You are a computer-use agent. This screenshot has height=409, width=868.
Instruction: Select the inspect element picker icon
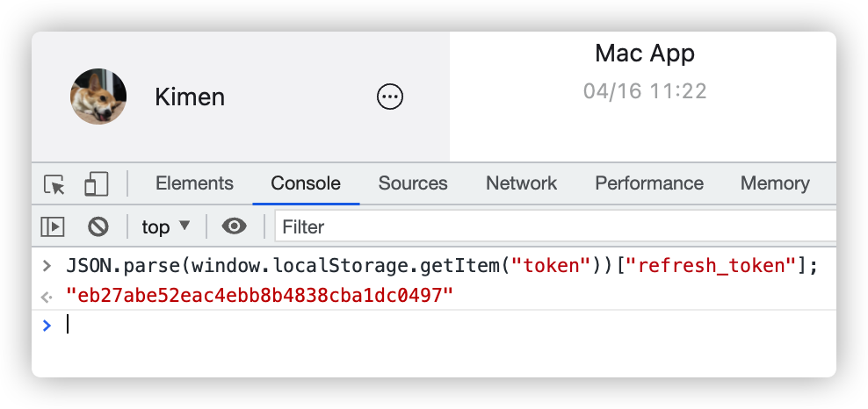click(x=54, y=184)
